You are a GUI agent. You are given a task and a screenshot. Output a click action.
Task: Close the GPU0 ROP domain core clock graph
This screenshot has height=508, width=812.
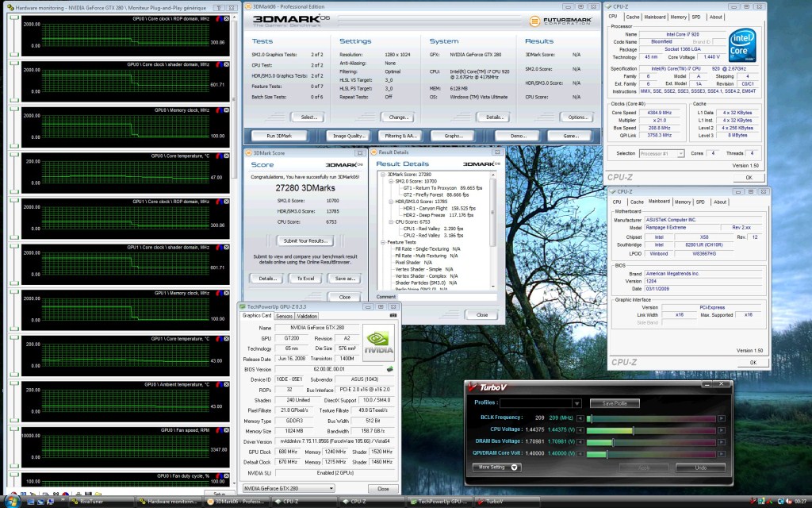click(226, 19)
